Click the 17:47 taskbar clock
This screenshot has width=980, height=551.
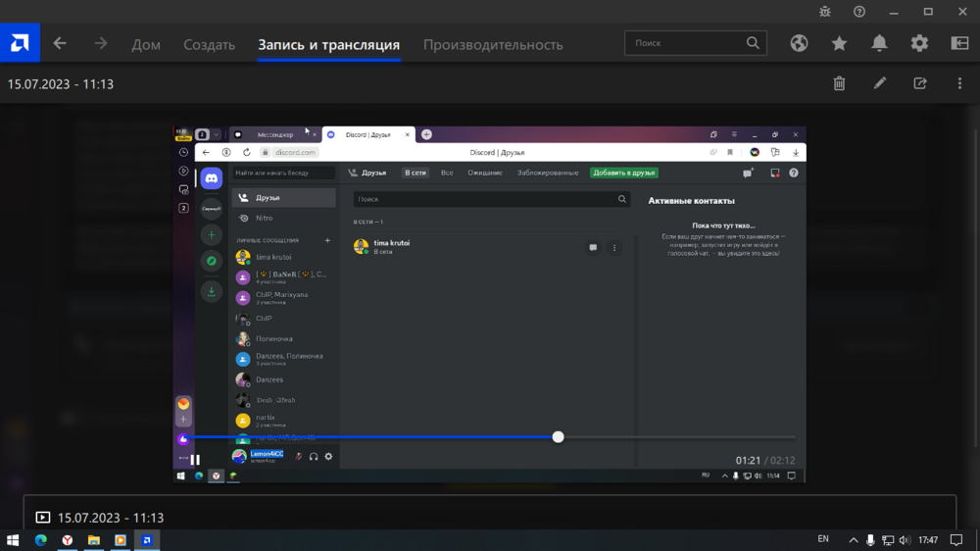[x=929, y=540]
